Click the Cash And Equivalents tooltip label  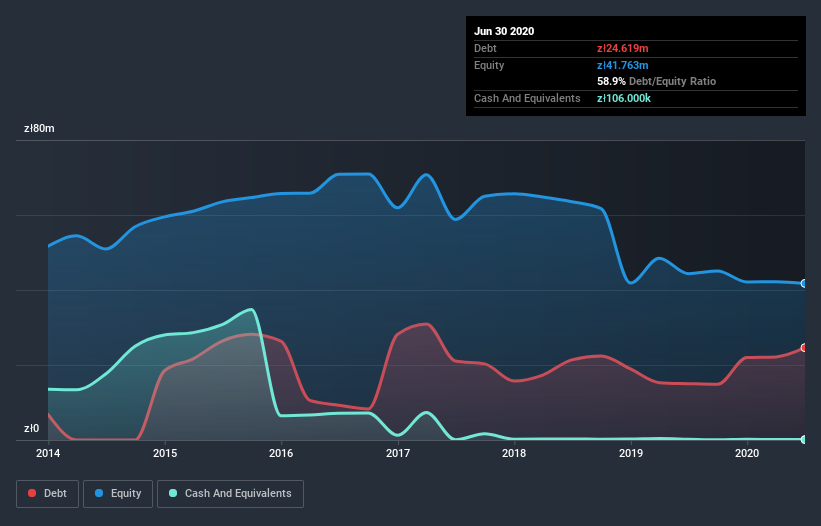(527, 98)
